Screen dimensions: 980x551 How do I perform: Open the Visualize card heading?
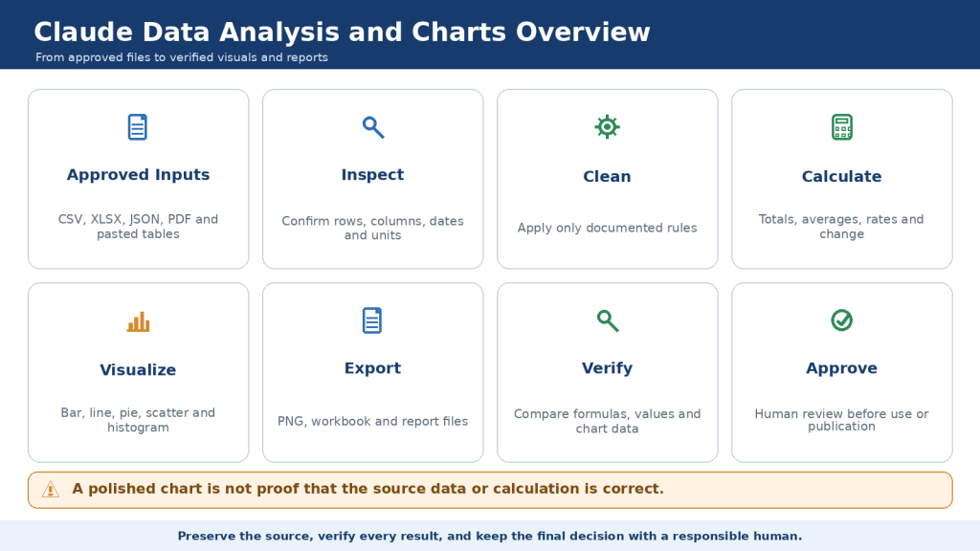(x=138, y=370)
